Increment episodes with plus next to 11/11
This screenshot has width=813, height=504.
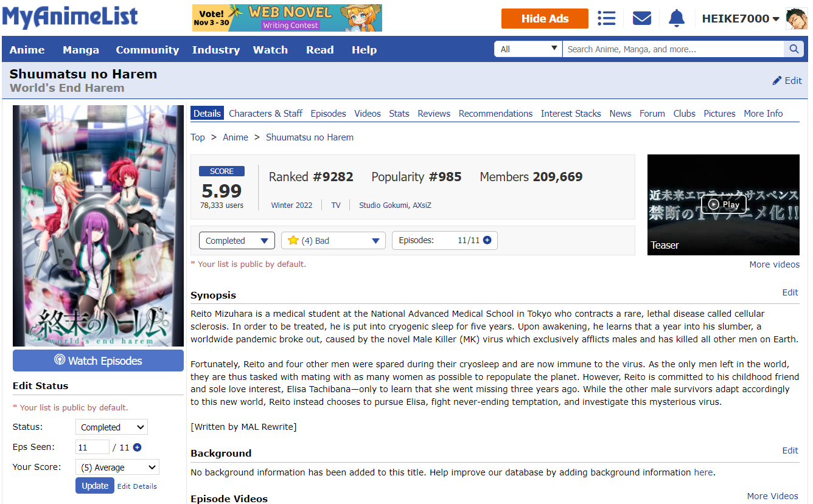pyautogui.click(x=487, y=240)
